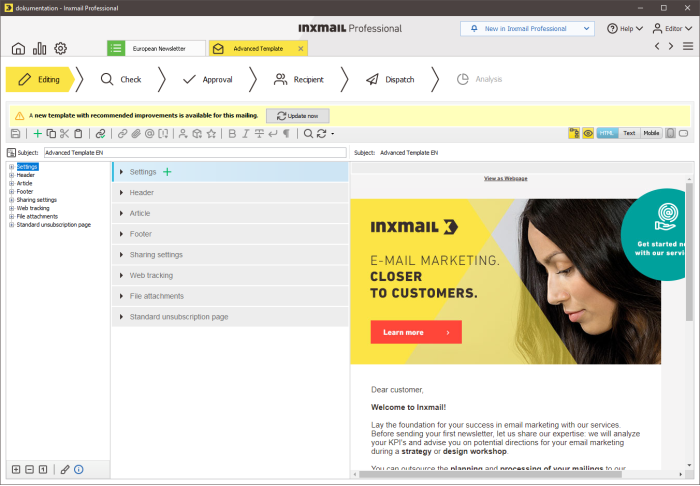Click the paragraph pilcrow icon
Image resolution: width=700 pixels, height=486 pixels.
click(x=287, y=133)
